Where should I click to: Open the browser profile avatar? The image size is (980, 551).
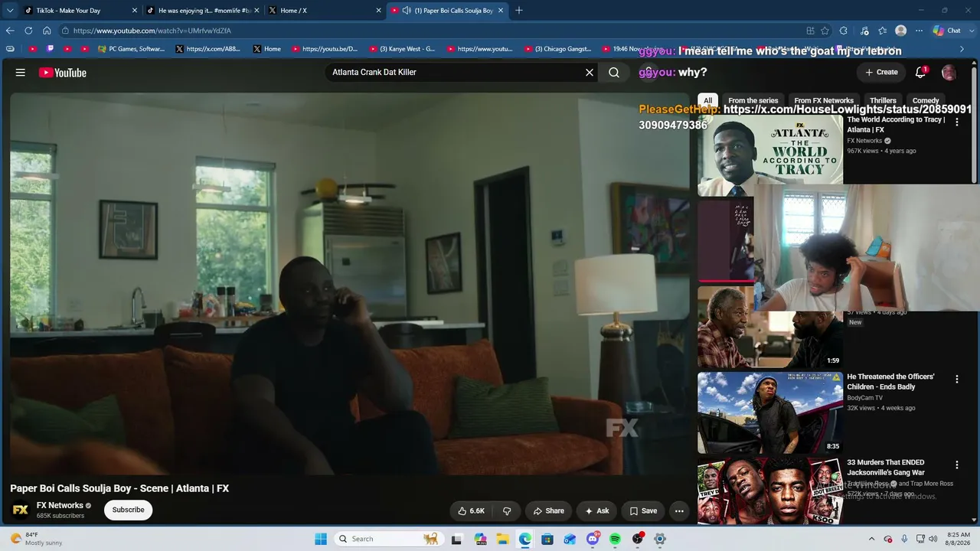tap(900, 31)
